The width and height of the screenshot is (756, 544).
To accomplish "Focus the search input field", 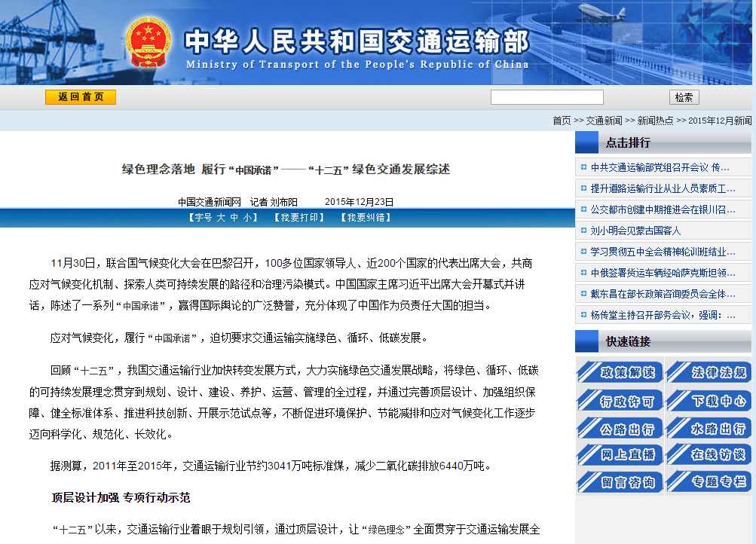I will coord(546,97).
